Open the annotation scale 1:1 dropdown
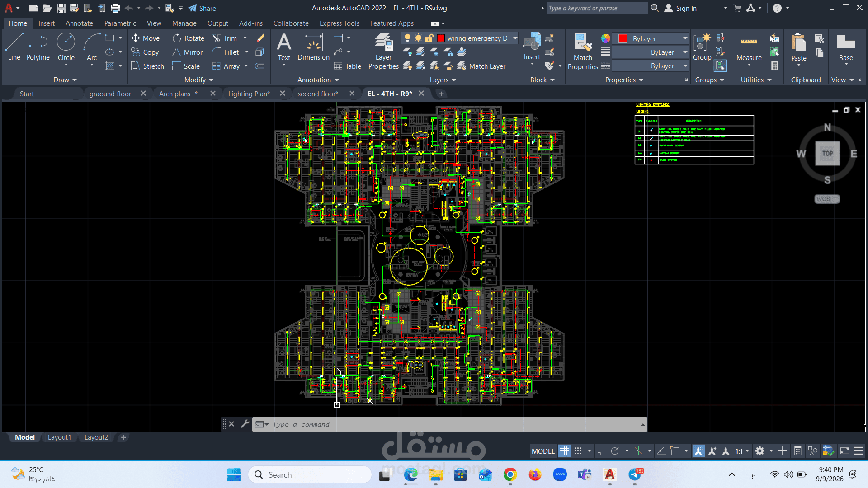The height and width of the screenshot is (488, 868). click(742, 451)
